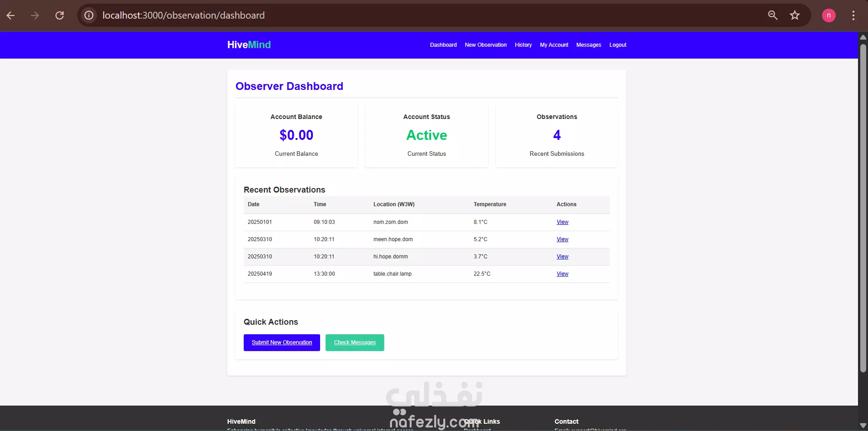Image resolution: width=868 pixels, height=431 pixels.
Task: Select the location cell meen.hope.dom
Action: 393,239
